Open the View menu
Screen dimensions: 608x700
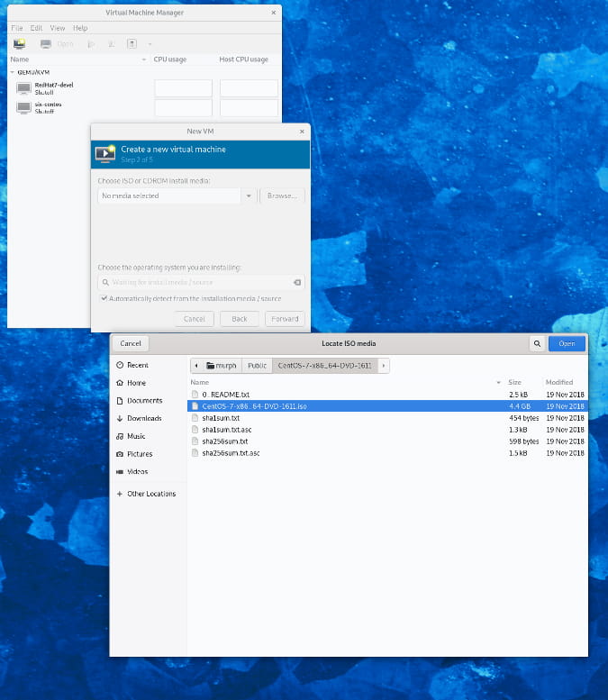coord(58,28)
